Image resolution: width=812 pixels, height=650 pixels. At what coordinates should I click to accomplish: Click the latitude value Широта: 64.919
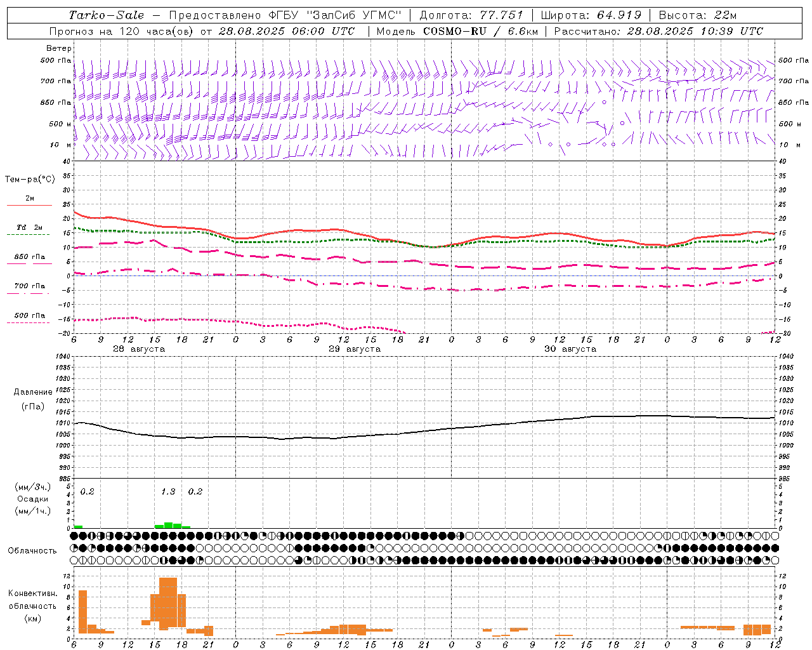[592, 15]
